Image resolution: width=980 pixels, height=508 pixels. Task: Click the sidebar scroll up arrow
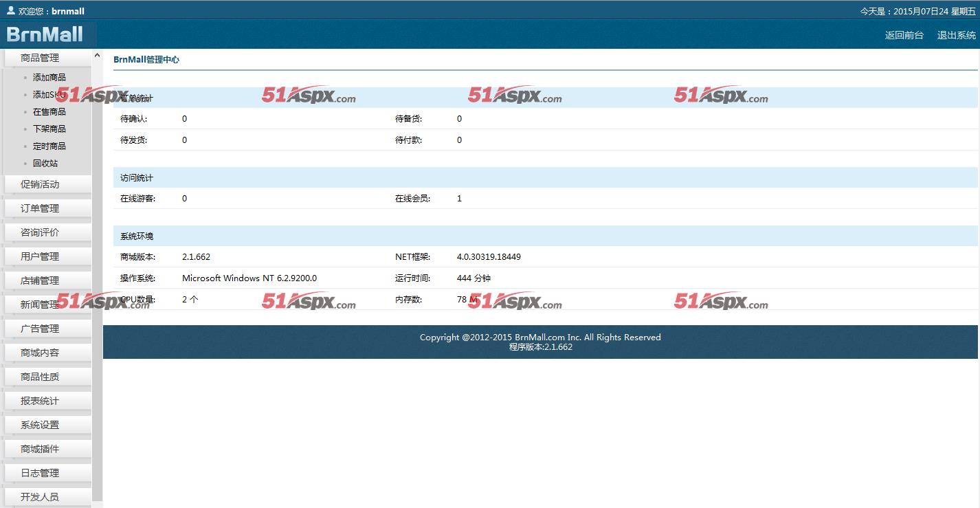coord(97,56)
